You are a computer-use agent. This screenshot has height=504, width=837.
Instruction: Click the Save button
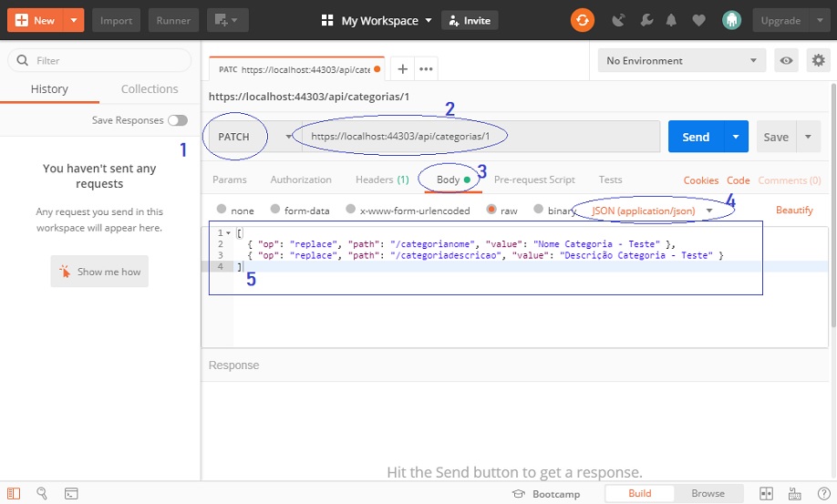tap(776, 137)
